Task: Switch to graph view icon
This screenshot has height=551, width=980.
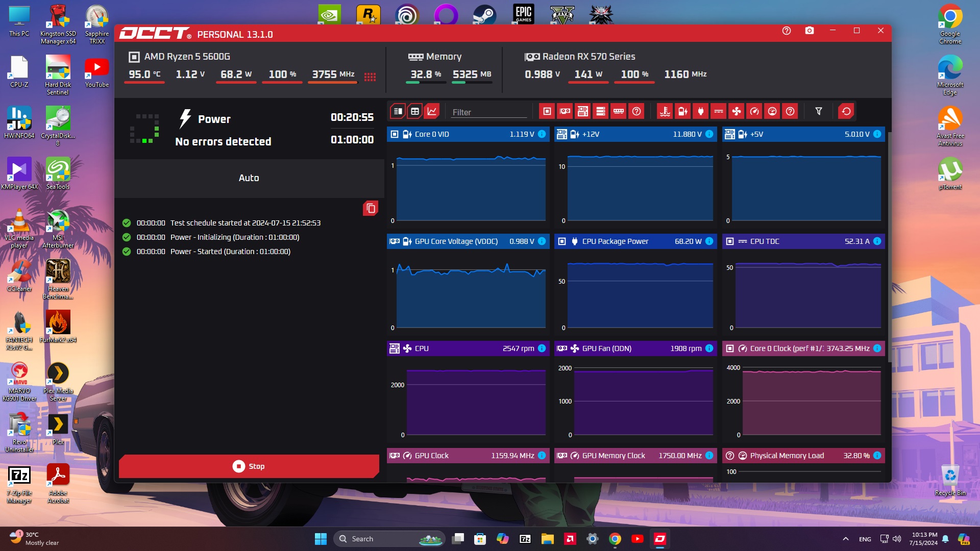Action: [x=432, y=111]
